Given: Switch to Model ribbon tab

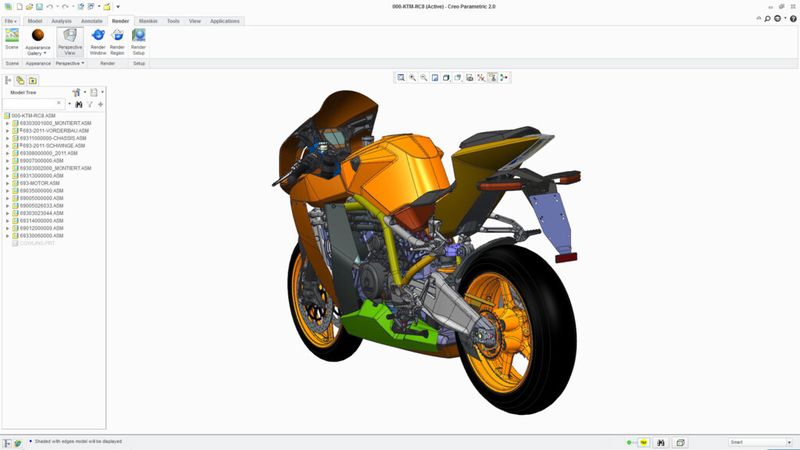Looking at the screenshot, I should click(35, 21).
